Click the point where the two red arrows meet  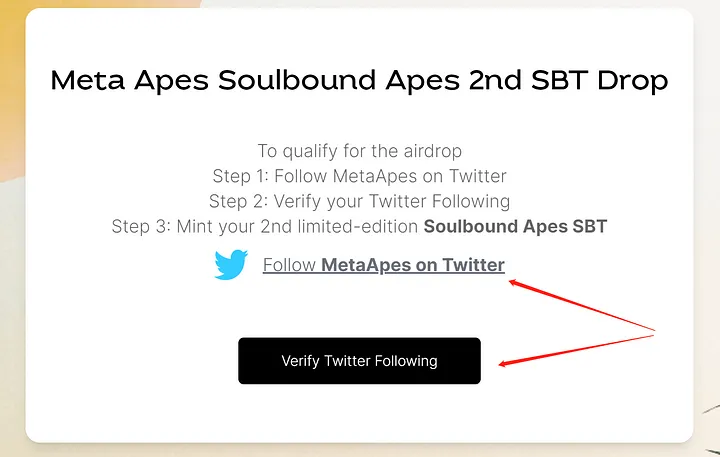point(655,331)
